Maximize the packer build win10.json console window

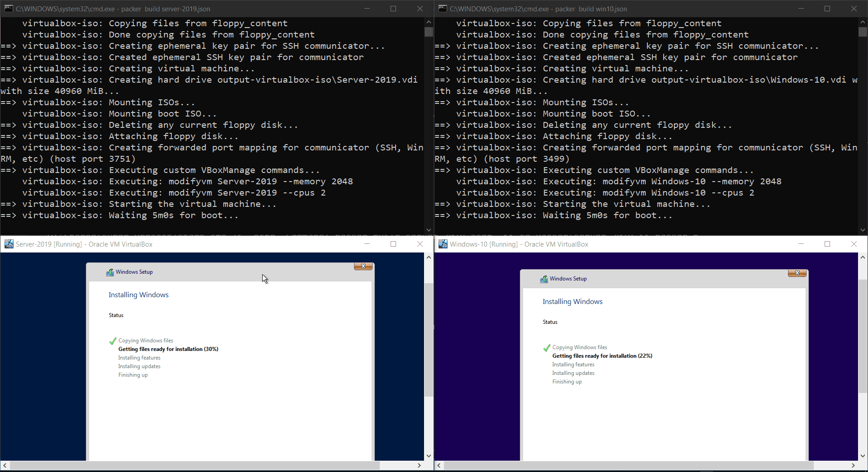(827, 9)
